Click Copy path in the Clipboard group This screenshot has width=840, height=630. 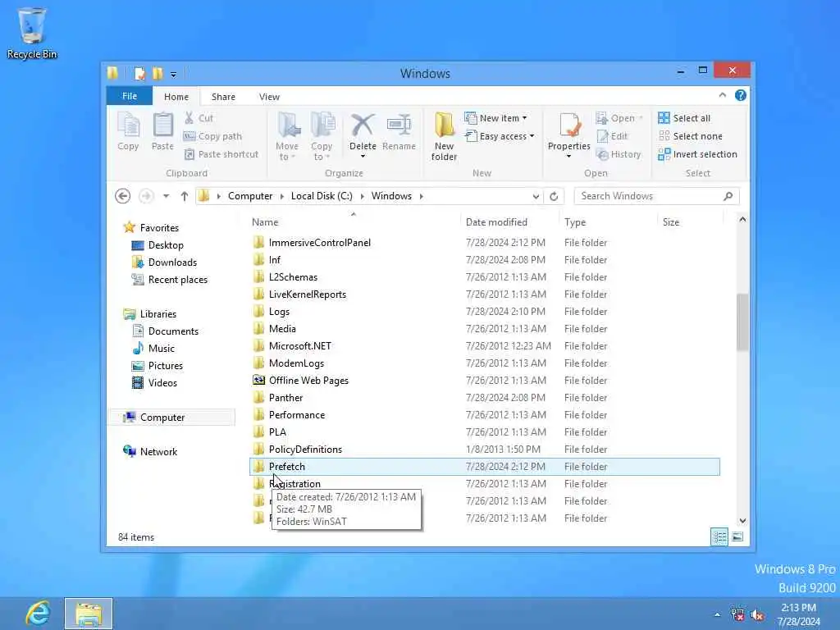coord(212,136)
